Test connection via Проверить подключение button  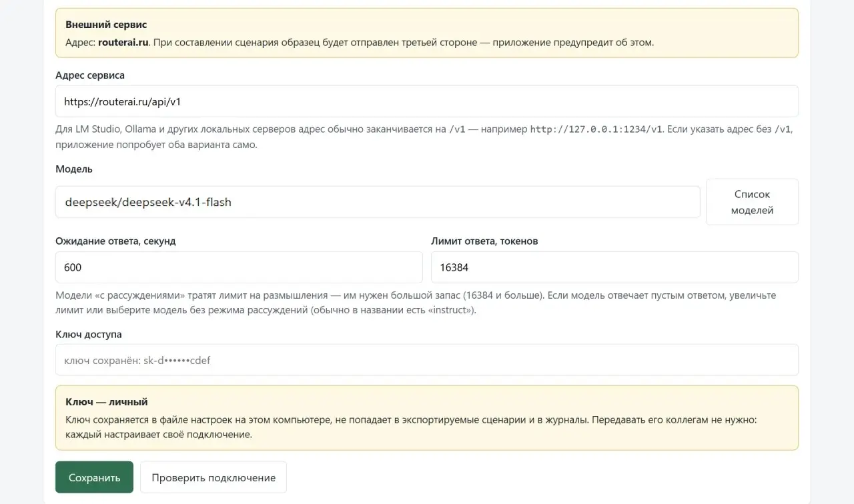coord(213,477)
